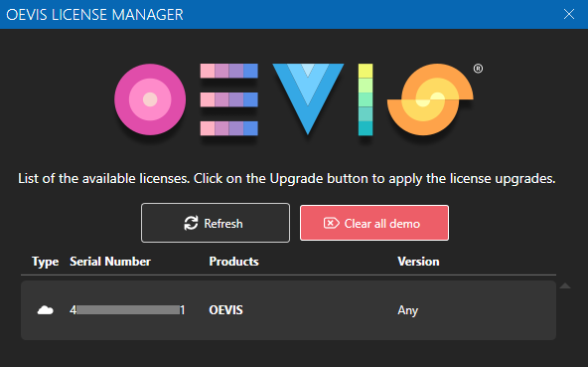Click the tag-with-x icon in Clear all demo

[331, 223]
